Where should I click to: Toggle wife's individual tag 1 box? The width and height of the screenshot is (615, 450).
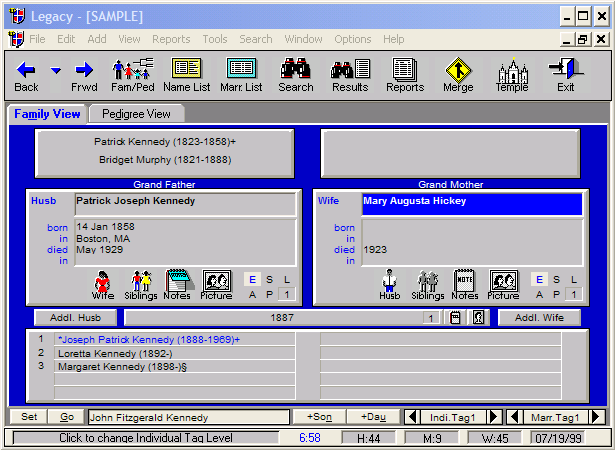574,294
